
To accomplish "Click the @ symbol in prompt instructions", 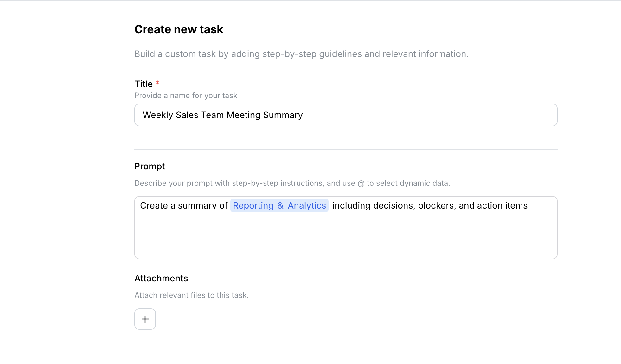I will (x=361, y=184).
